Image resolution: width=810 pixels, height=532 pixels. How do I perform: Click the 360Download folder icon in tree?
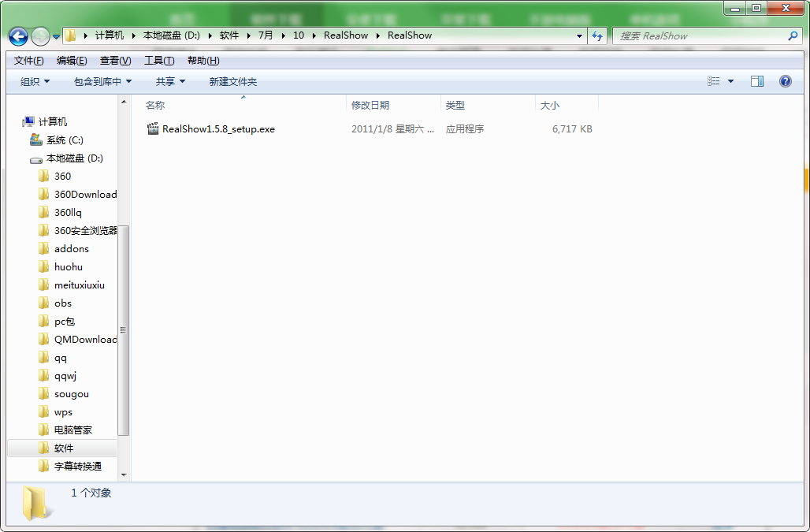[44, 194]
